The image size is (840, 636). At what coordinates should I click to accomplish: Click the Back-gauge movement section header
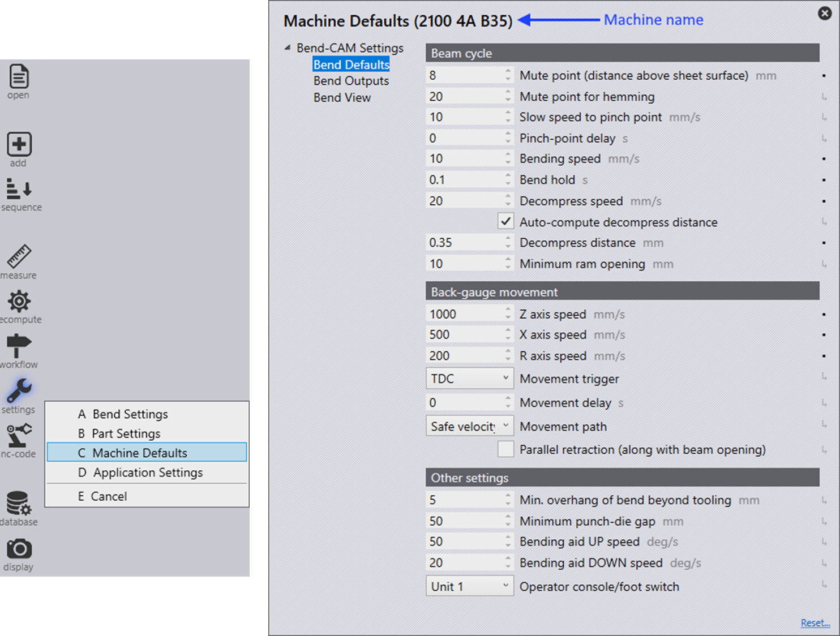click(623, 292)
